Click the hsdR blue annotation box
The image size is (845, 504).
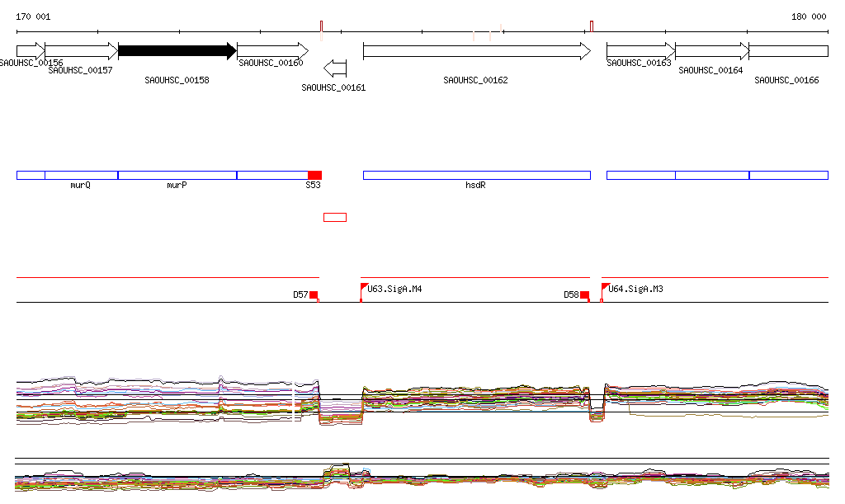pyautogui.click(x=477, y=175)
